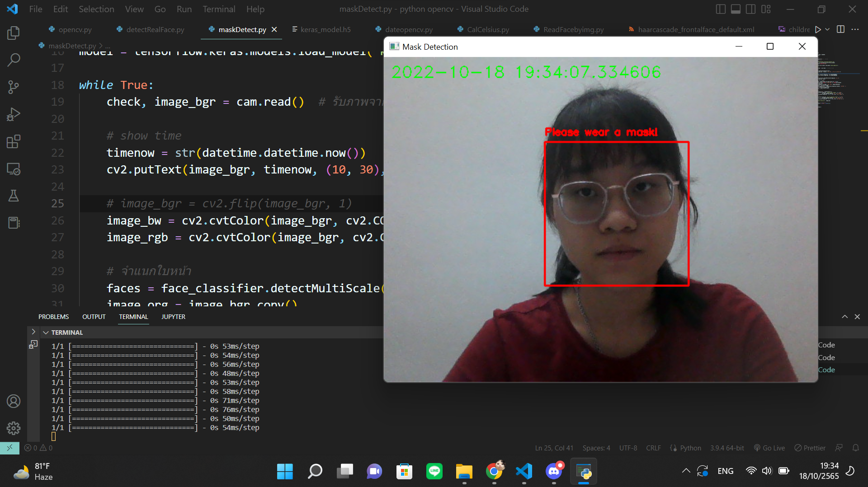Toggle maximized terminal panel with chevron
868x487 pixels.
(844, 317)
